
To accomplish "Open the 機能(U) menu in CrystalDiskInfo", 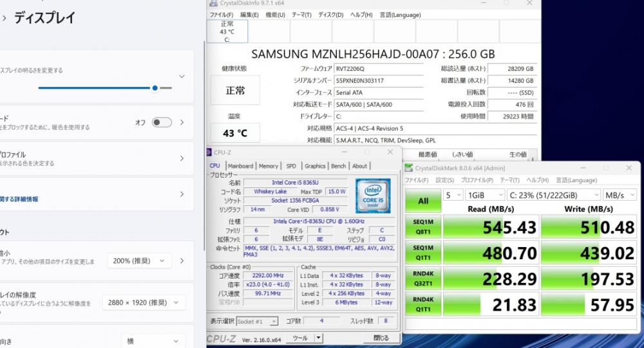I will click(275, 15).
